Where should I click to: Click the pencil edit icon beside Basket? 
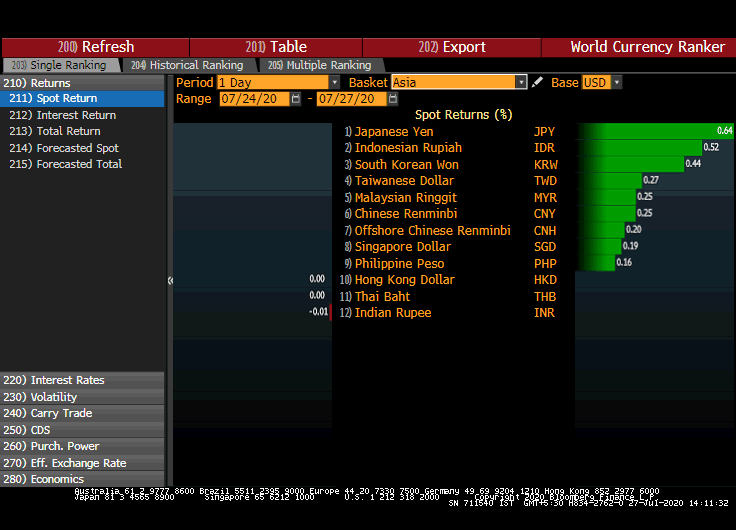537,83
